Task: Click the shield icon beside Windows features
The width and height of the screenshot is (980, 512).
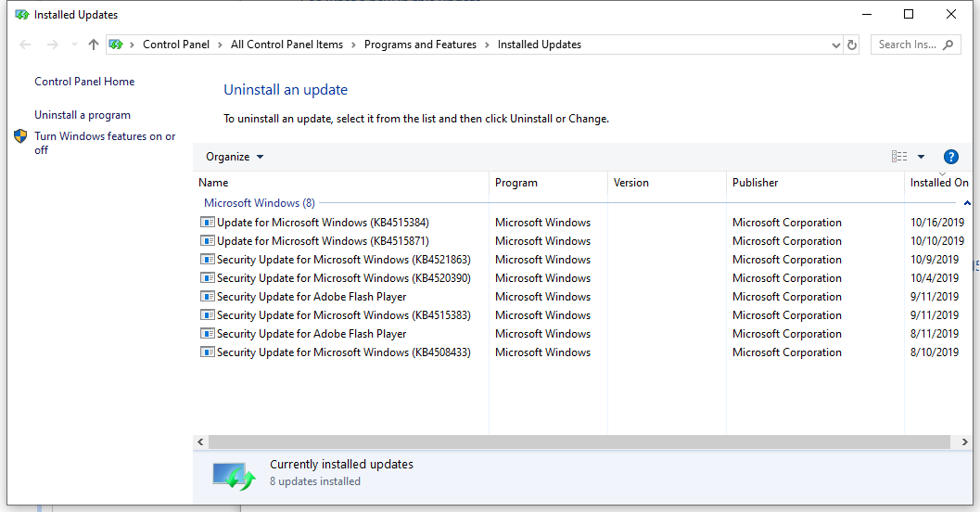Action: pyautogui.click(x=20, y=135)
